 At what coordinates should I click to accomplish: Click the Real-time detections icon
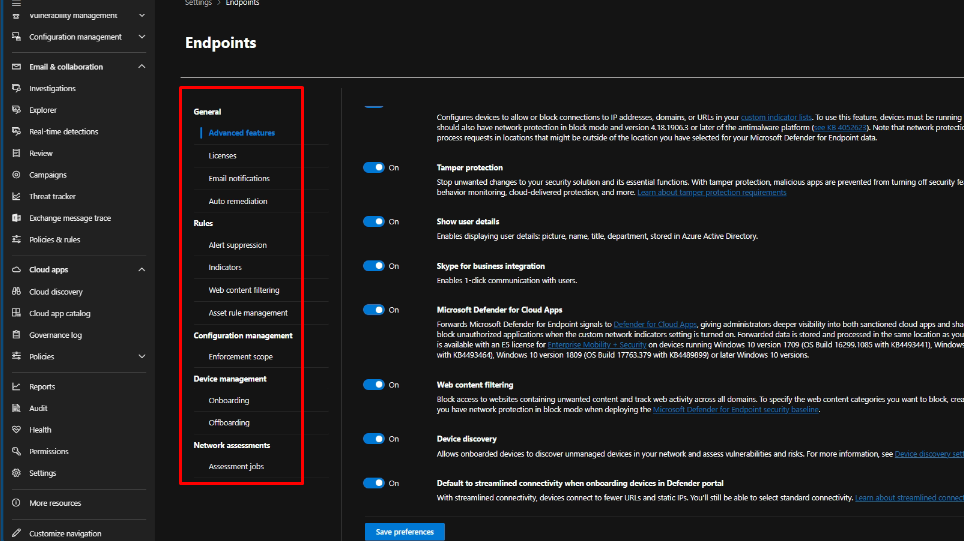(x=17, y=132)
